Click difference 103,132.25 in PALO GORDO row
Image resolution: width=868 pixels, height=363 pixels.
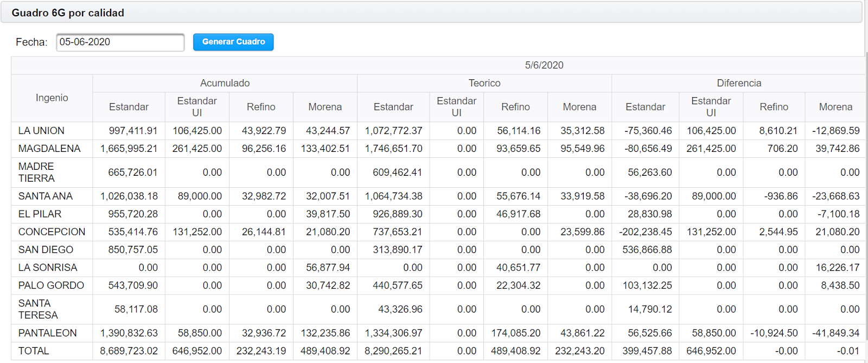point(647,286)
